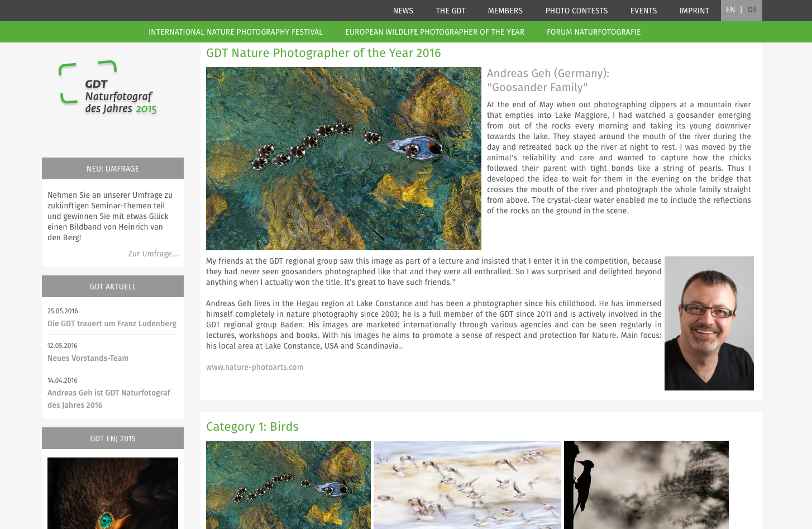Open the woodpecker silhouette thumbnail in Birds
Image resolution: width=812 pixels, height=529 pixels.
(x=646, y=484)
